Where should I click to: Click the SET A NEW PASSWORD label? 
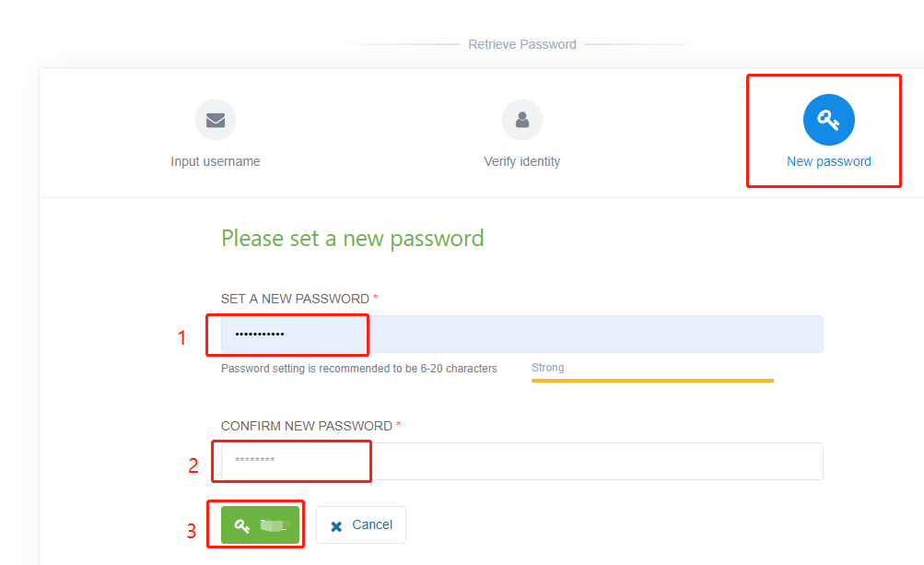pos(295,299)
